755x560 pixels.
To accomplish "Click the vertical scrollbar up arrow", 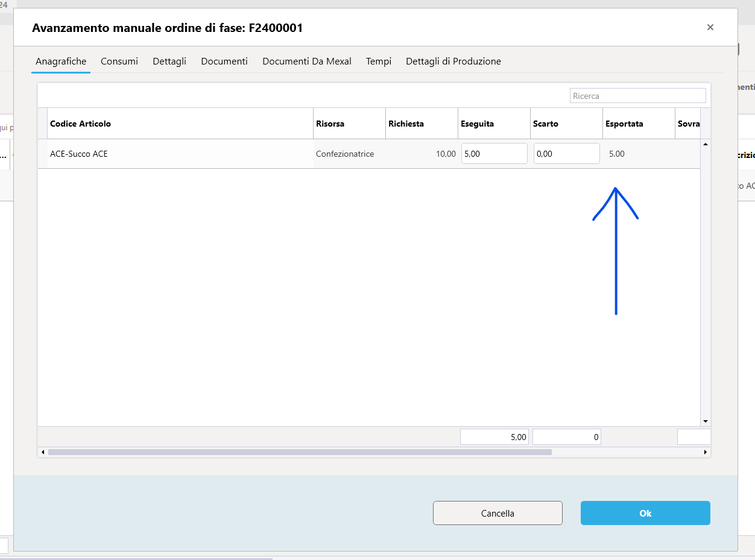I will 706,144.
